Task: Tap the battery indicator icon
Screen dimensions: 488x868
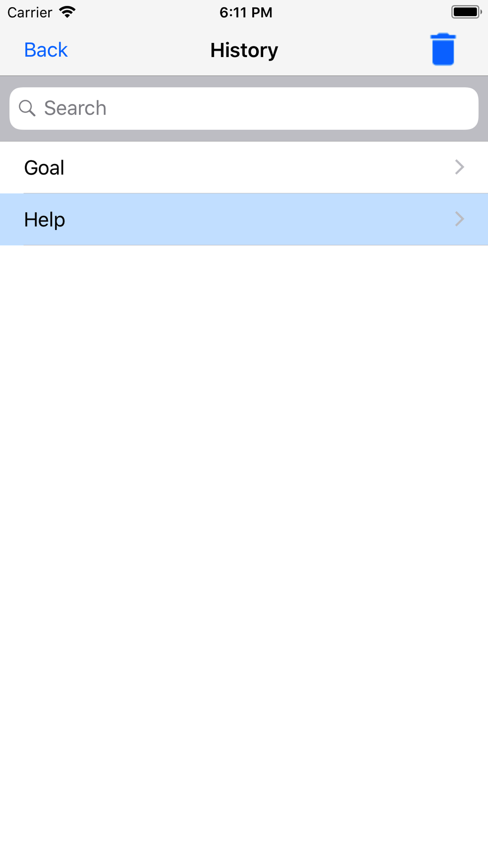Action: (467, 12)
